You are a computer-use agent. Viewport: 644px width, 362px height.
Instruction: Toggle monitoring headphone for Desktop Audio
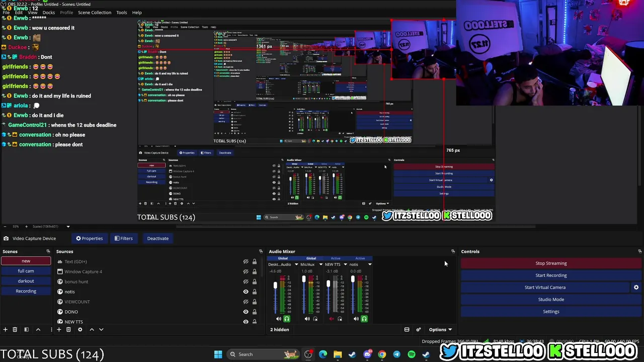click(x=287, y=319)
